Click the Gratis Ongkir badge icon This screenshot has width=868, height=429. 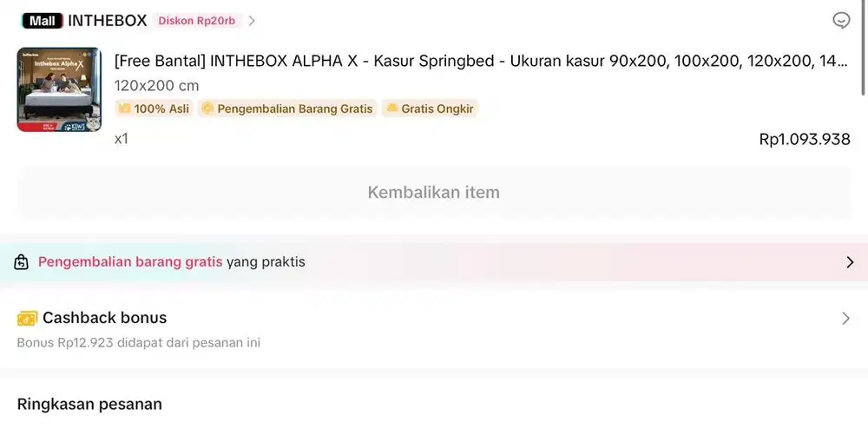click(x=391, y=109)
